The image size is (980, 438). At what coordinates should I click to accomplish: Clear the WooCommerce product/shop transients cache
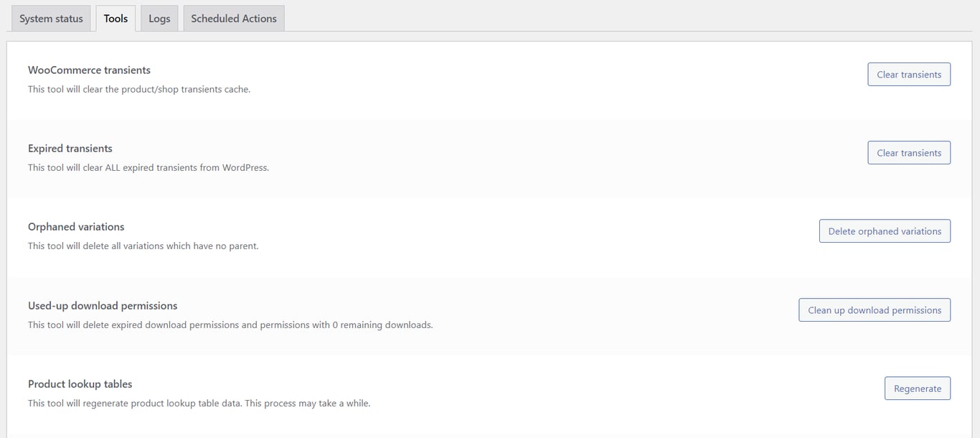[908, 74]
